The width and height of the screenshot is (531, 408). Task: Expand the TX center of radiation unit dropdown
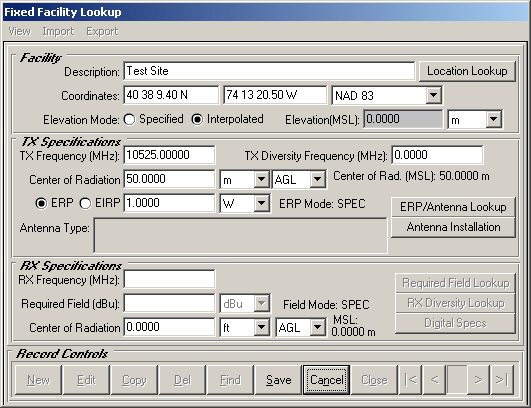click(261, 179)
